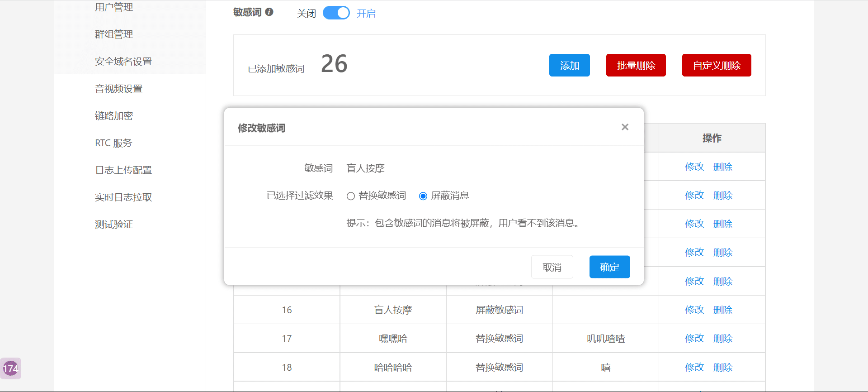Image resolution: width=868 pixels, height=392 pixels.
Task: Open RTC 服务 in the sidebar
Action: click(x=113, y=143)
